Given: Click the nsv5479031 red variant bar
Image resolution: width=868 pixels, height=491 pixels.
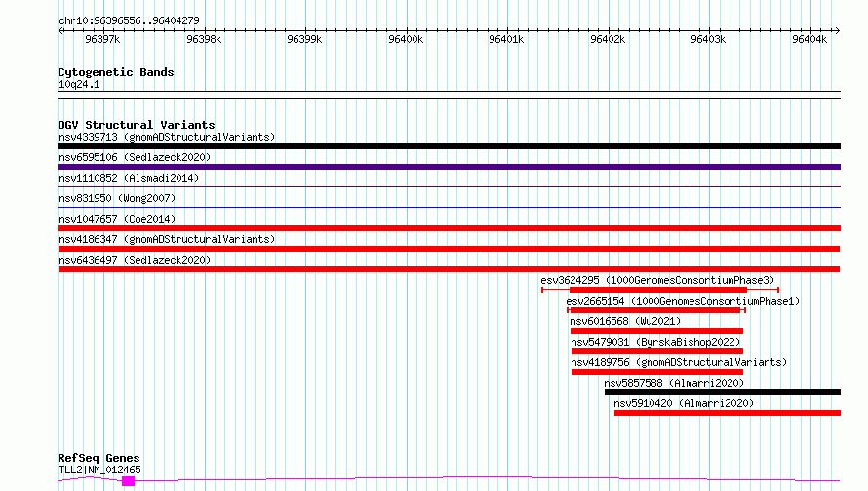Looking at the screenshot, I should (x=657, y=351).
